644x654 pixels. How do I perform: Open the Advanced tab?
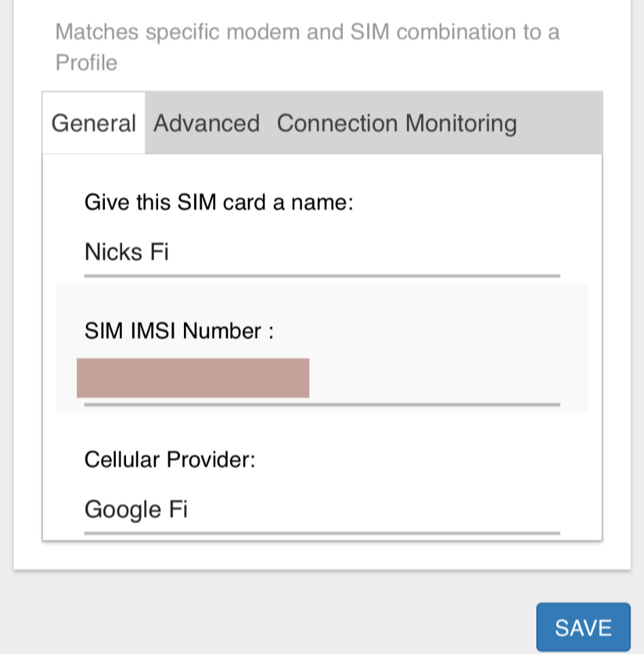click(206, 123)
